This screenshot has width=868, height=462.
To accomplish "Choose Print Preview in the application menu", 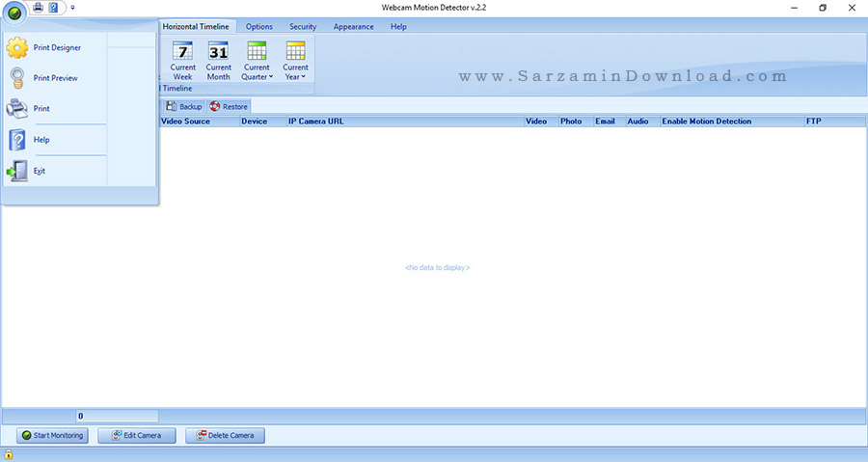I will (x=54, y=78).
